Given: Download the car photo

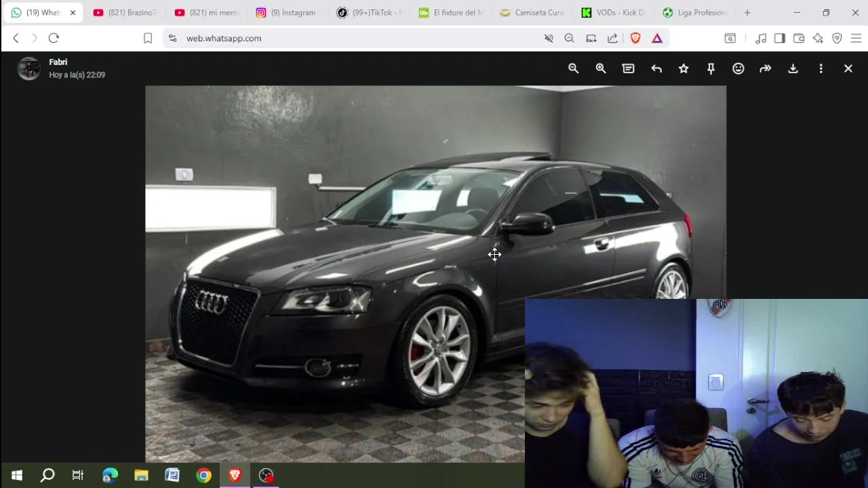Looking at the screenshot, I should [793, 68].
